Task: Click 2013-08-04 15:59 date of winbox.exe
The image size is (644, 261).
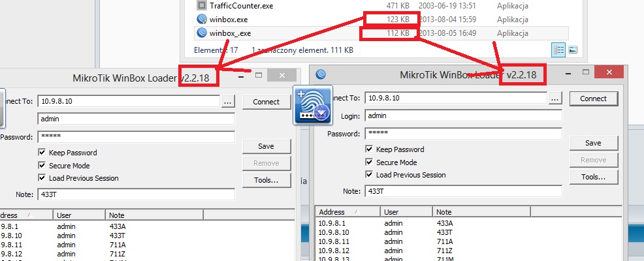Action: pos(447,20)
